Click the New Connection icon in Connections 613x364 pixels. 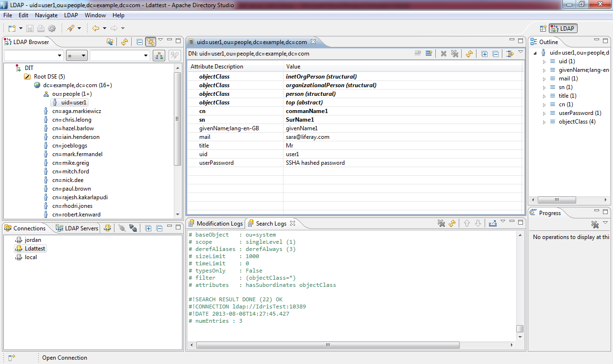pos(108,228)
